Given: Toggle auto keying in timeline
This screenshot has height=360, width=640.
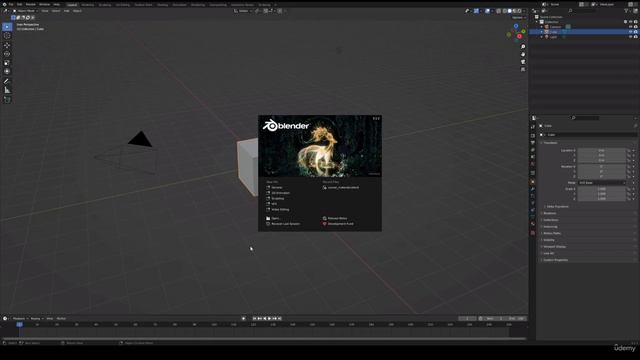Looking at the screenshot, I should tap(244, 318).
